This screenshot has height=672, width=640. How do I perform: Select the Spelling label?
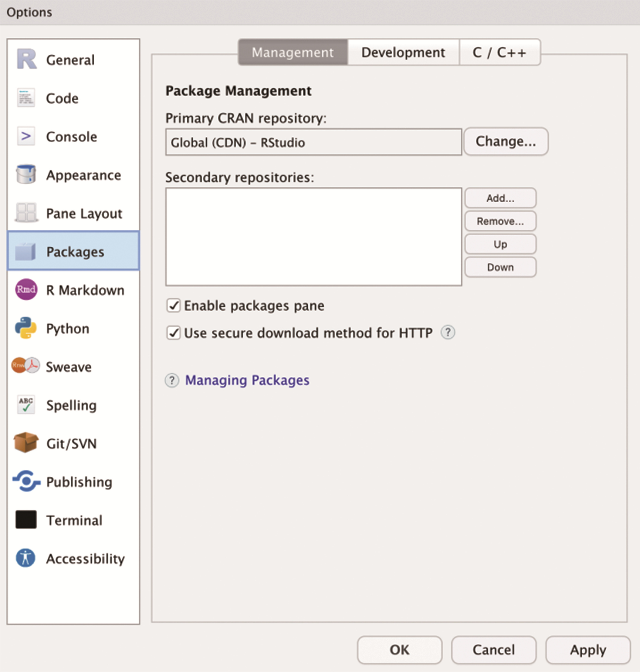pos(71,406)
